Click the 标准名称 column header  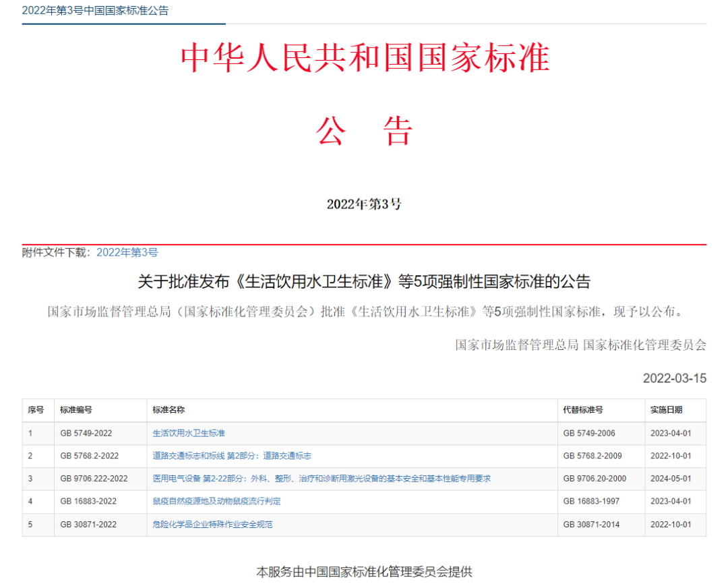(x=169, y=410)
